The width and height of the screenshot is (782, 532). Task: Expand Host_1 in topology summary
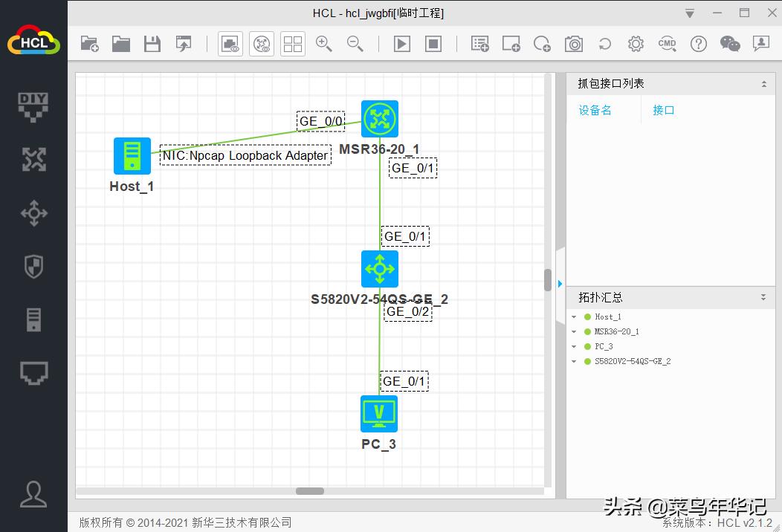coord(574,317)
